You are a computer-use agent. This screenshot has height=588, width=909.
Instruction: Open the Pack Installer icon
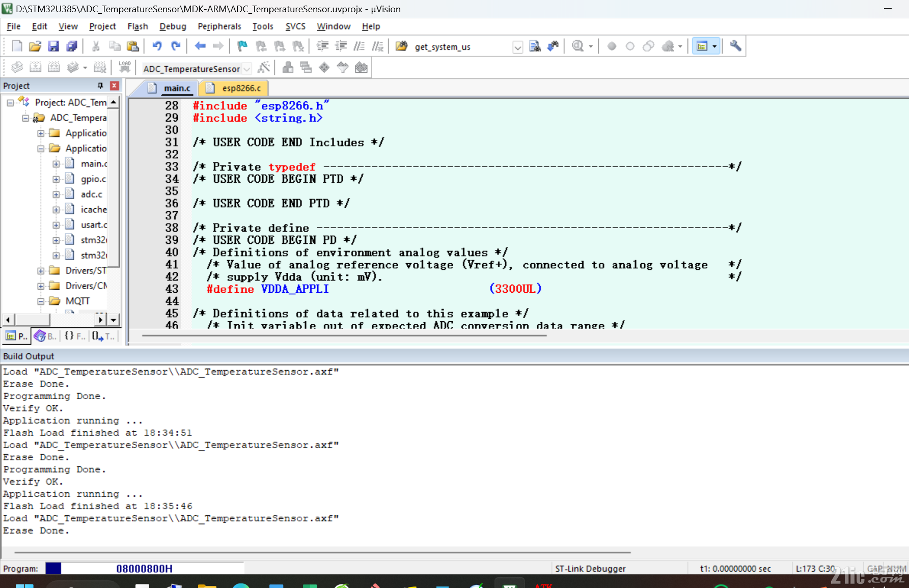pos(361,67)
